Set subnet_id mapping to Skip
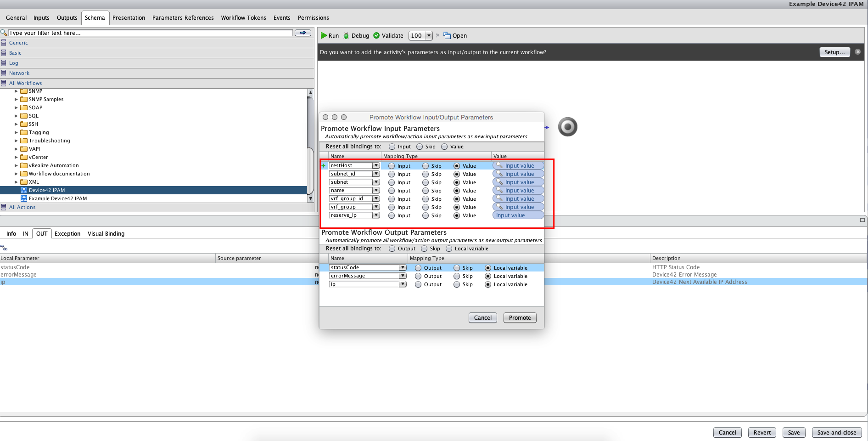The height and width of the screenshot is (441, 868). (426, 174)
